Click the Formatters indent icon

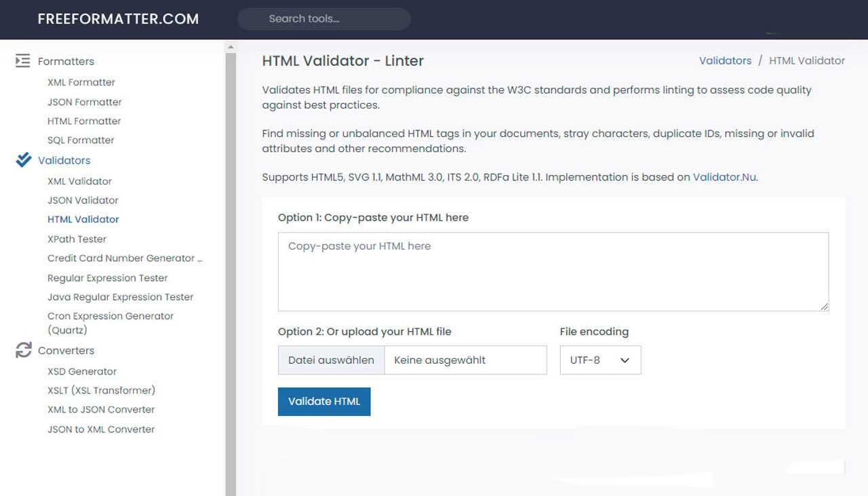[x=23, y=61]
